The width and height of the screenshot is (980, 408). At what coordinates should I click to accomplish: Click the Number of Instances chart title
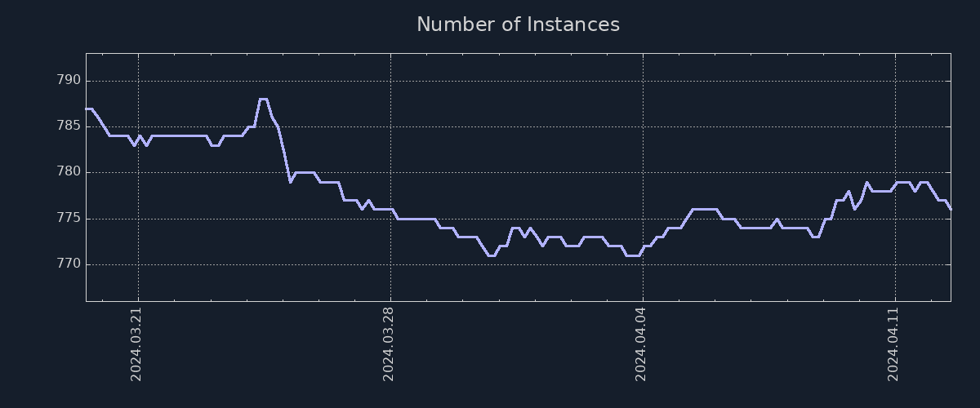[x=518, y=24]
